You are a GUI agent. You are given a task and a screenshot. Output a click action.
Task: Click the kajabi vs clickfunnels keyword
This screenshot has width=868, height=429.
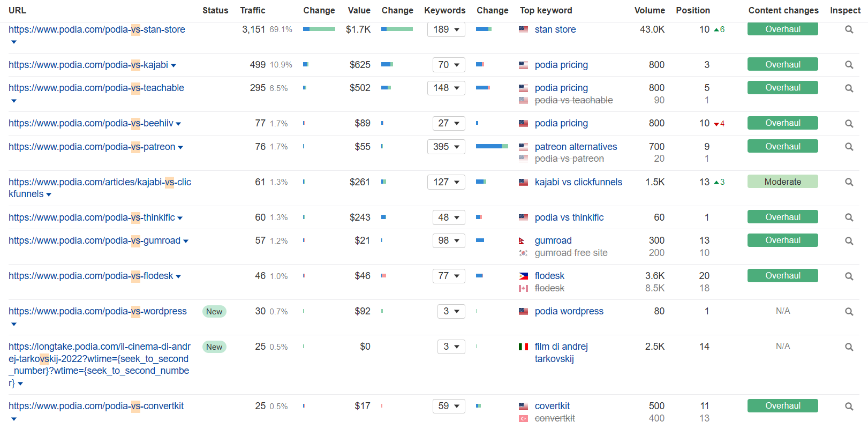(x=578, y=182)
